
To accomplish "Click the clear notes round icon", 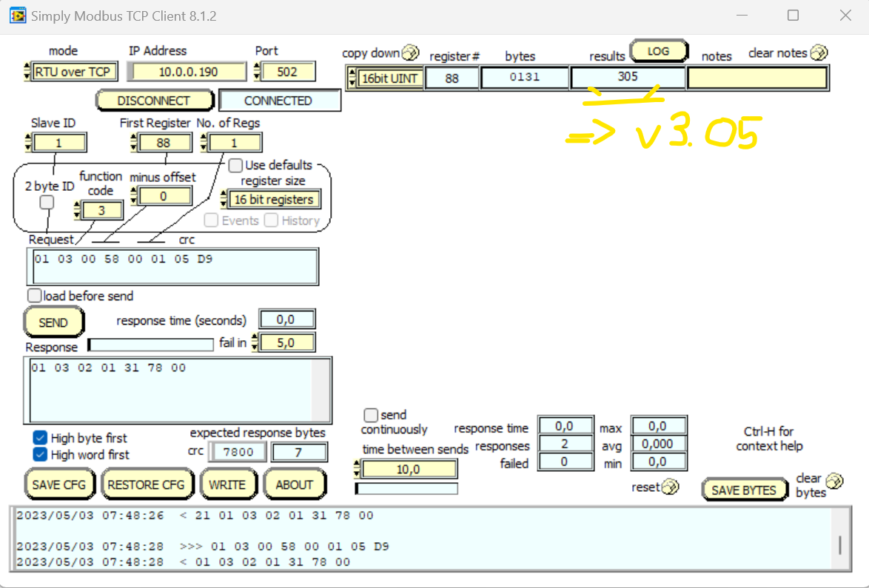I will point(818,53).
